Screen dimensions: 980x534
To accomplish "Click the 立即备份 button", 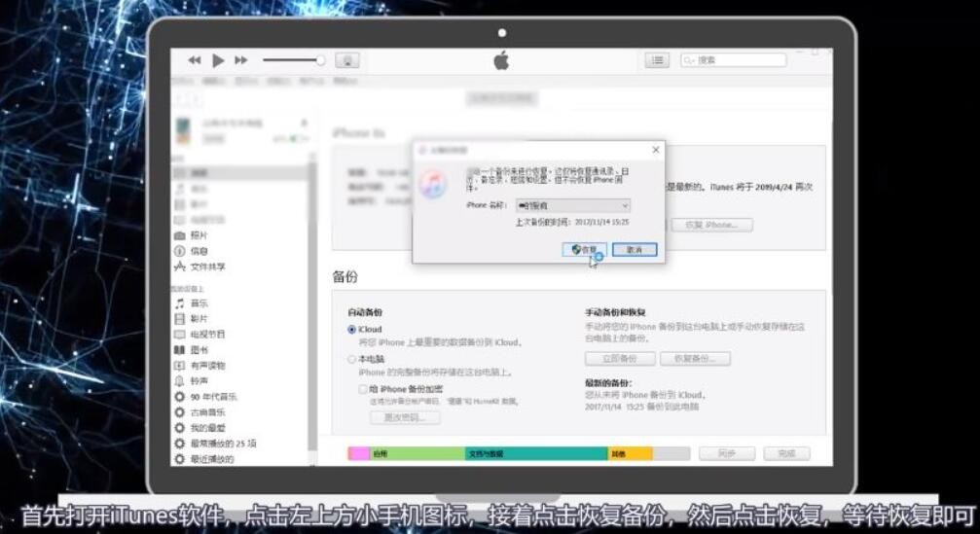I will [x=620, y=359].
